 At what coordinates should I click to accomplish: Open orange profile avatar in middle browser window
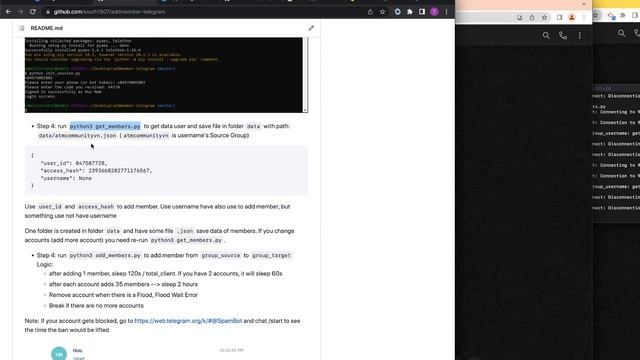(x=572, y=18)
